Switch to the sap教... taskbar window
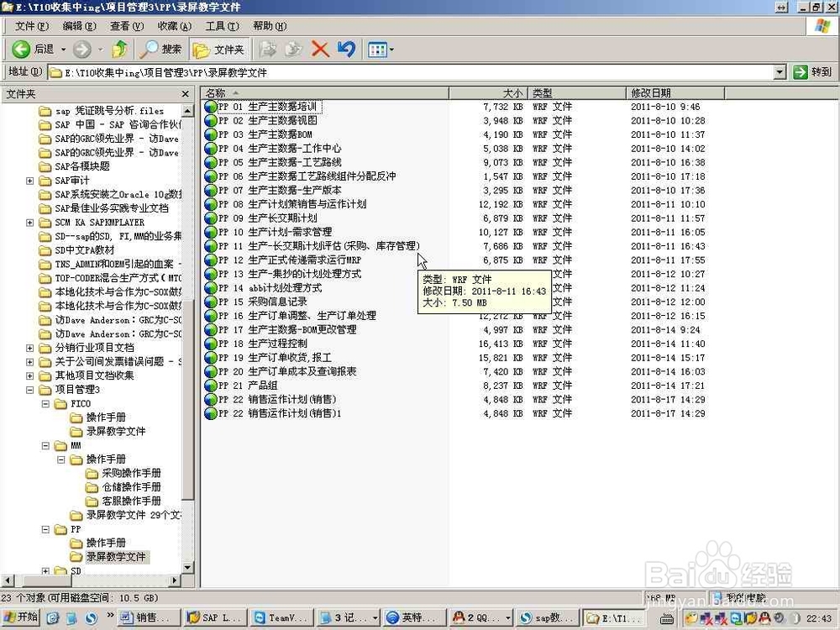This screenshot has width=840, height=630. pyautogui.click(x=547, y=617)
